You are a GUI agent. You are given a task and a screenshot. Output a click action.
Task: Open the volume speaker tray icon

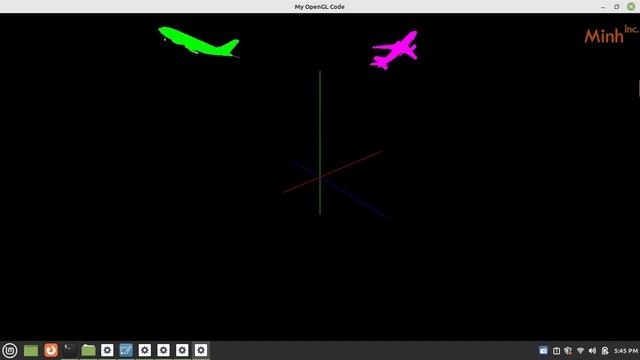[x=592, y=351]
